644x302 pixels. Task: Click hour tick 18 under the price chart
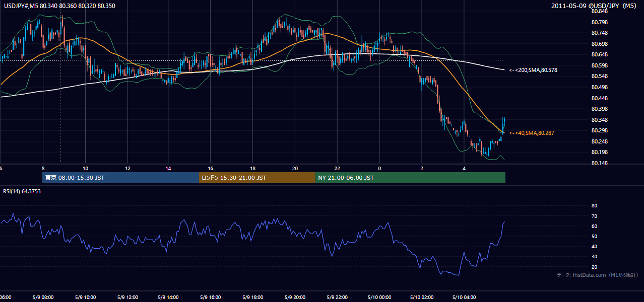(x=252, y=168)
